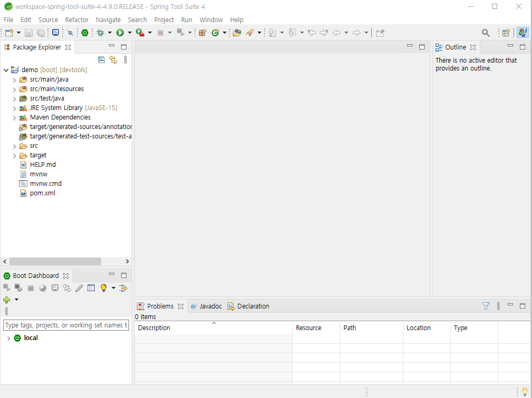
Task: Select HELP.md file
Action: tap(38, 165)
